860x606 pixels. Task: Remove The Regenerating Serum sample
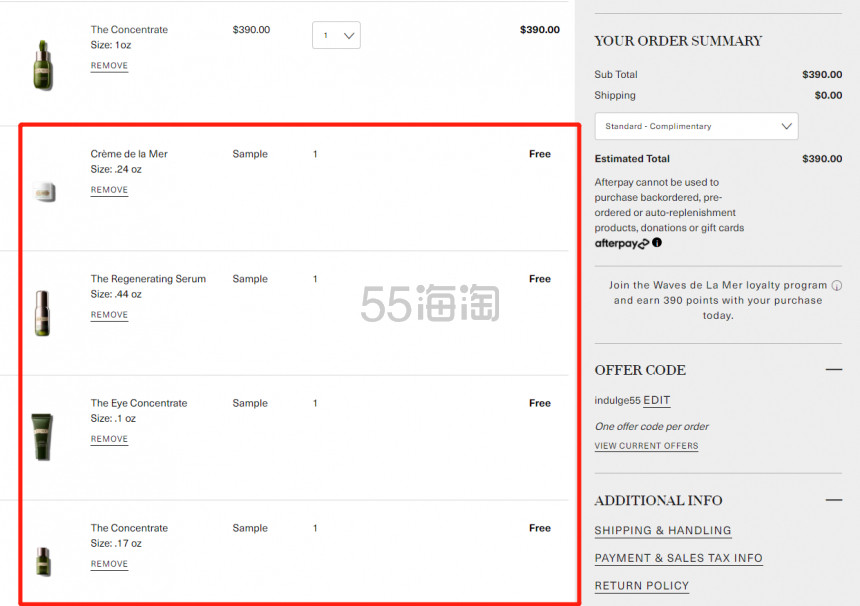pyautogui.click(x=109, y=315)
